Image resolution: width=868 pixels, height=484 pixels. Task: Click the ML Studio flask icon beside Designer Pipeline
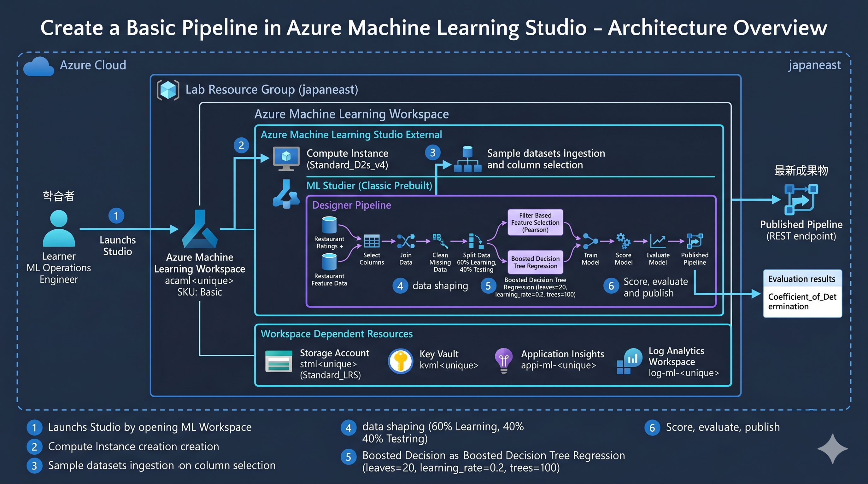[286, 194]
